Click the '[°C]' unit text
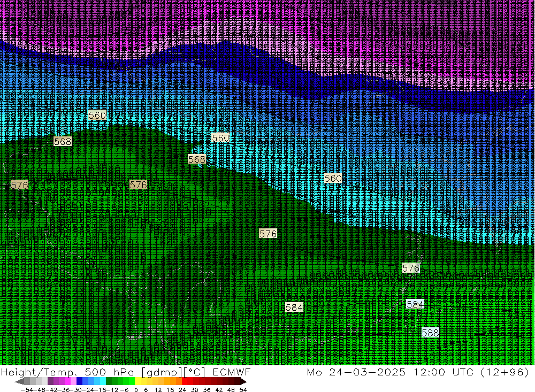 pos(195,372)
